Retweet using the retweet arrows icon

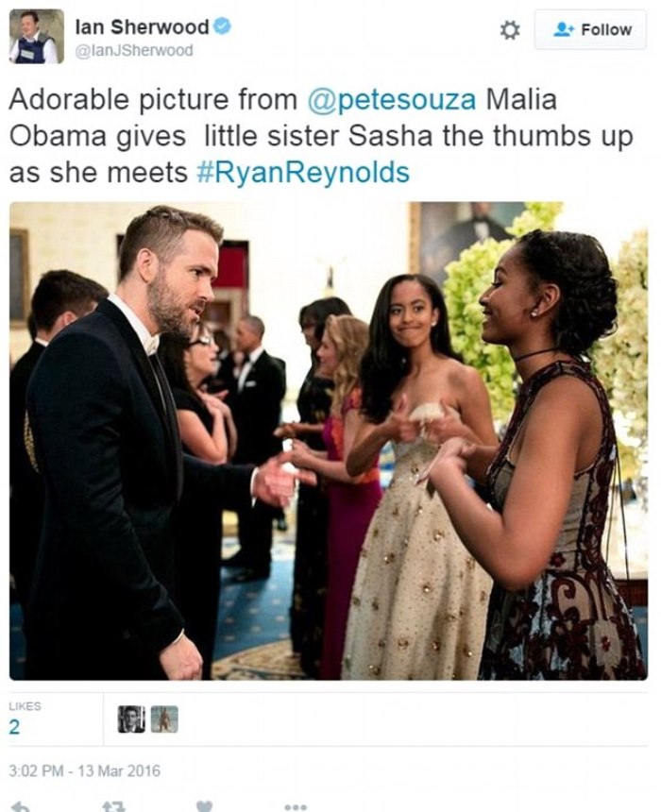(113, 807)
